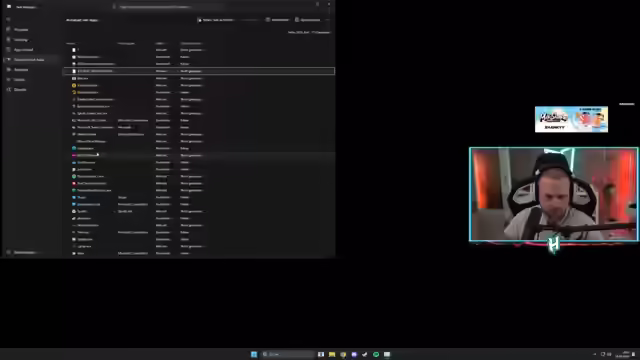Open the Performance page in sidebar
The height and width of the screenshot is (360, 640).
(31, 40)
